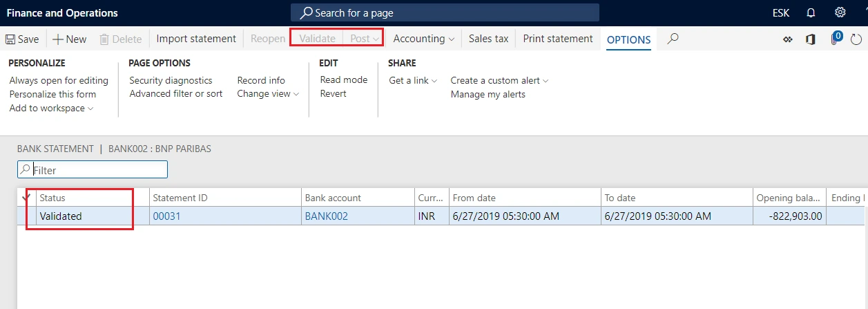
Task: Click the Validate action
Action: point(318,39)
